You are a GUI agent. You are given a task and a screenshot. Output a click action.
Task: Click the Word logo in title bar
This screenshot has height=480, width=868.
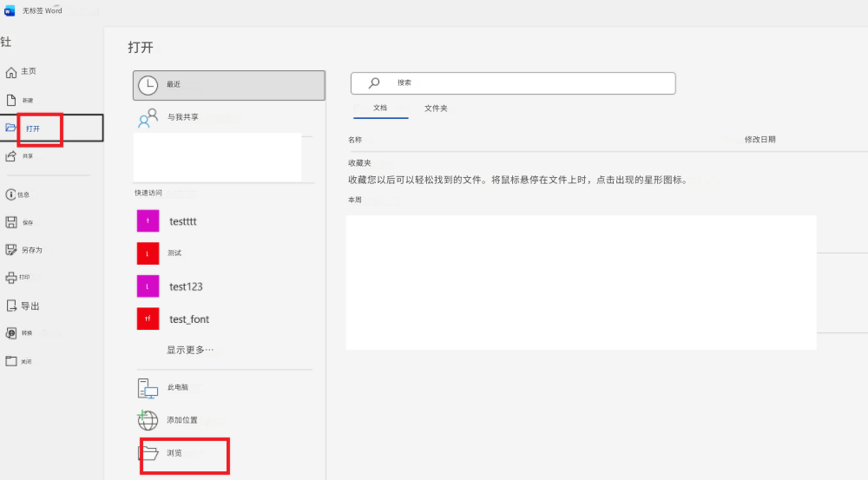10,11
